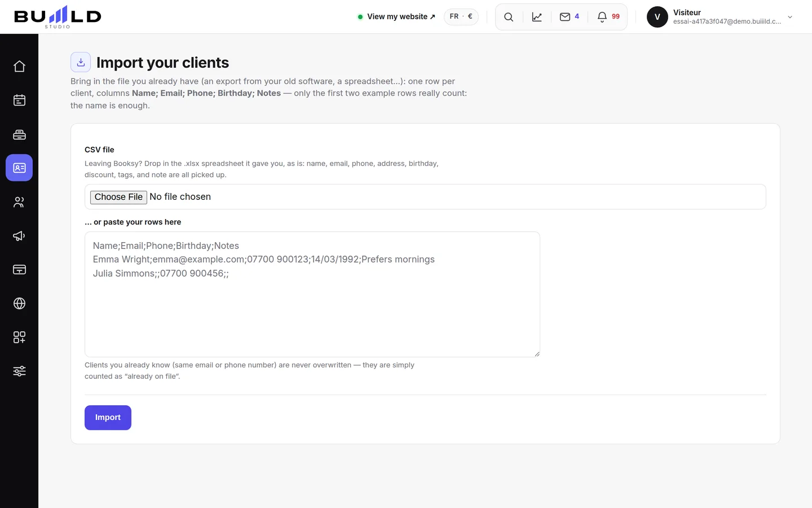The height and width of the screenshot is (508, 812).
Task: Click the import download icon beside heading
Action: tap(81, 62)
